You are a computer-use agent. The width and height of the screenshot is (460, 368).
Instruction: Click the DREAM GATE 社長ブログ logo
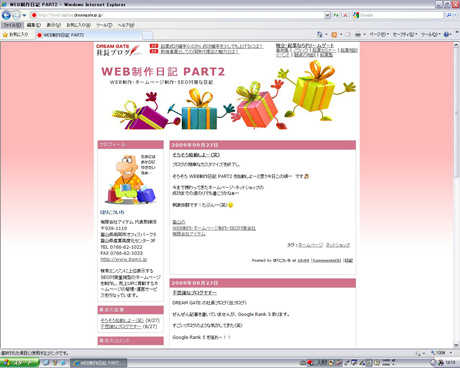click(118, 50)
